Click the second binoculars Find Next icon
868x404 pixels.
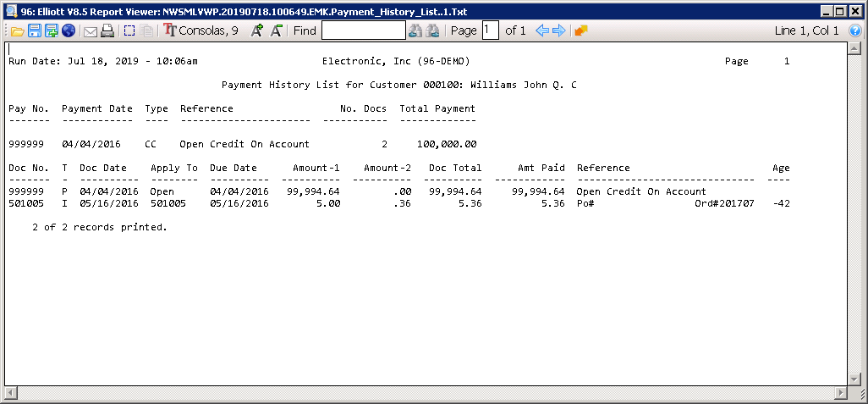pos(432,31)
